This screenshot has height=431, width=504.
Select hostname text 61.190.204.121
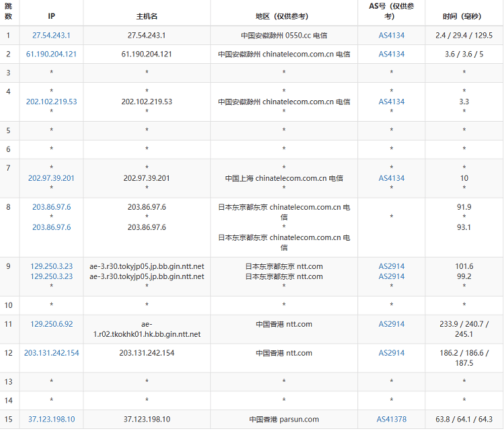click(x=146, y=54)
